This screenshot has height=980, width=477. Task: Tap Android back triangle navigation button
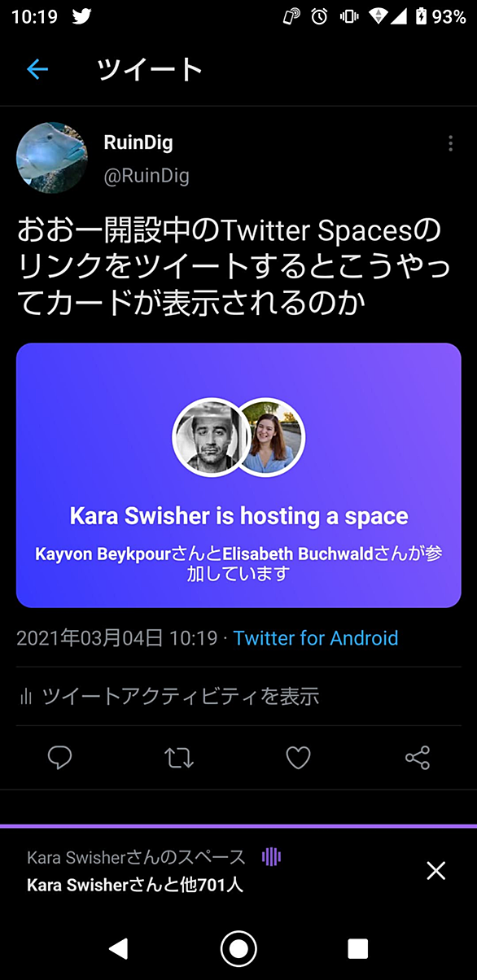119,947
